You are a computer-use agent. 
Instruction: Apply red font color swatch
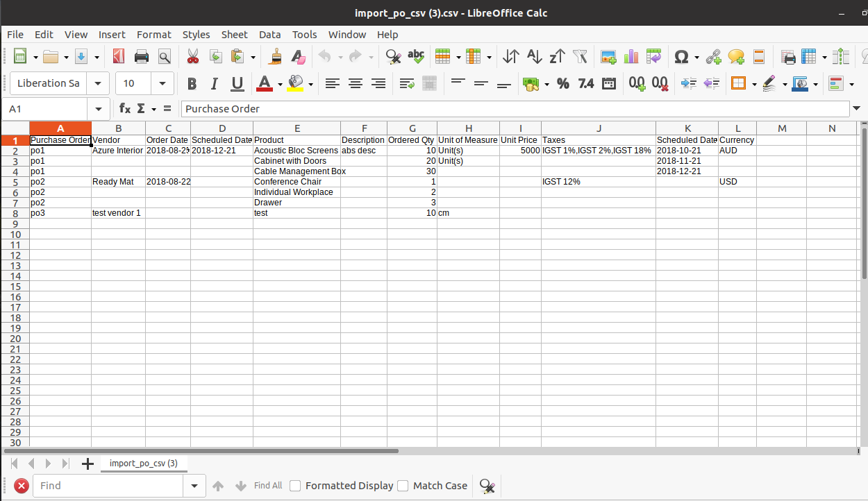[265, 84]
